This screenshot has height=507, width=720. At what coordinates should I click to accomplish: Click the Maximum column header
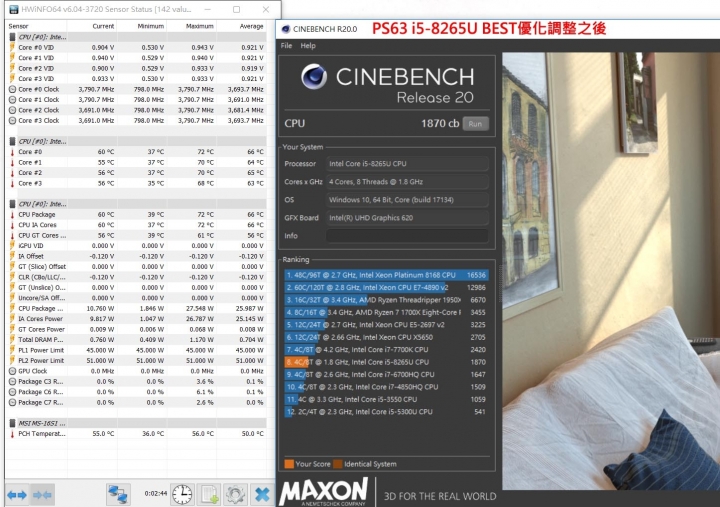(199, 26)
